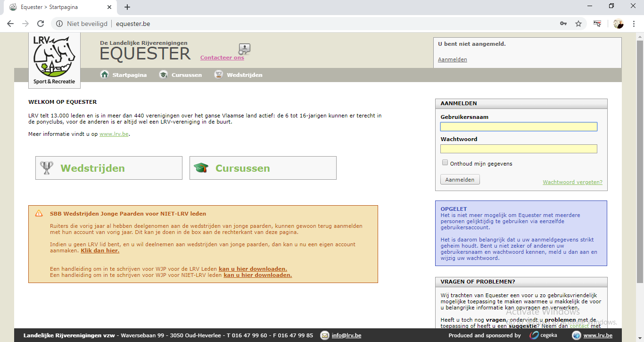Screen dimensions: 644x342
Task: Click the Aanmelden login button
Action: tap(460, 180)
